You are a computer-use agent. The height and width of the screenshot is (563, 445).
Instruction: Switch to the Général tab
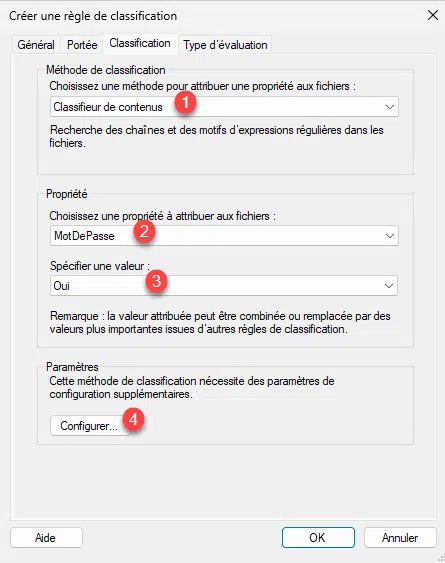click(x=36, y=45)
